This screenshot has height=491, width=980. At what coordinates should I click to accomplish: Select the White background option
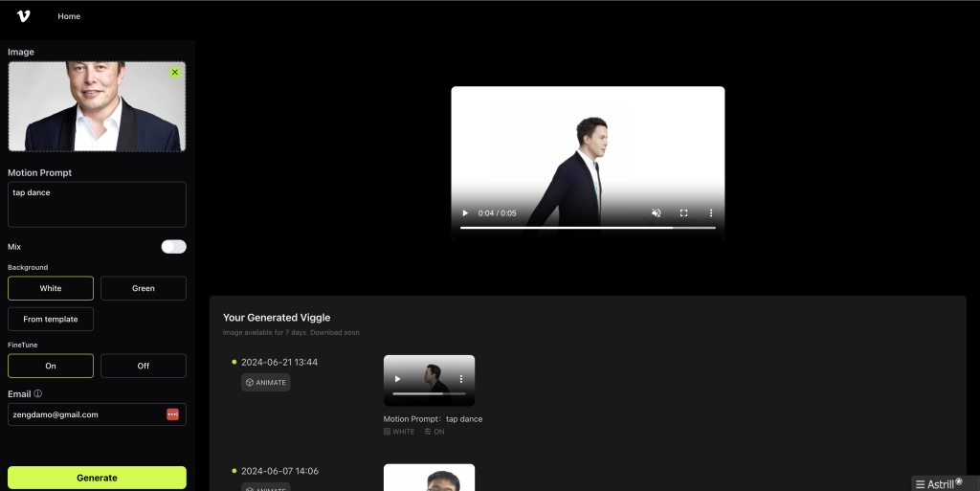pyautogui.click(x=51, y=288)
